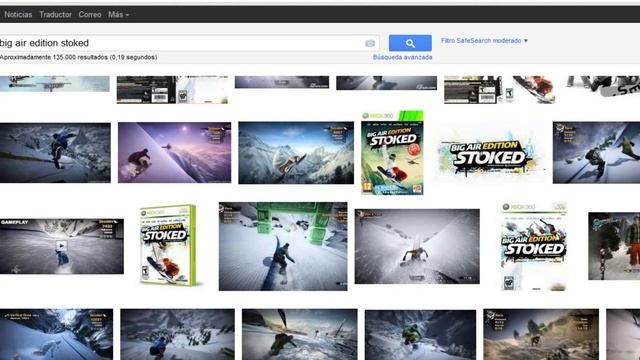Click the camera search-by-image icon
The image size is (640, 360).
370,43
